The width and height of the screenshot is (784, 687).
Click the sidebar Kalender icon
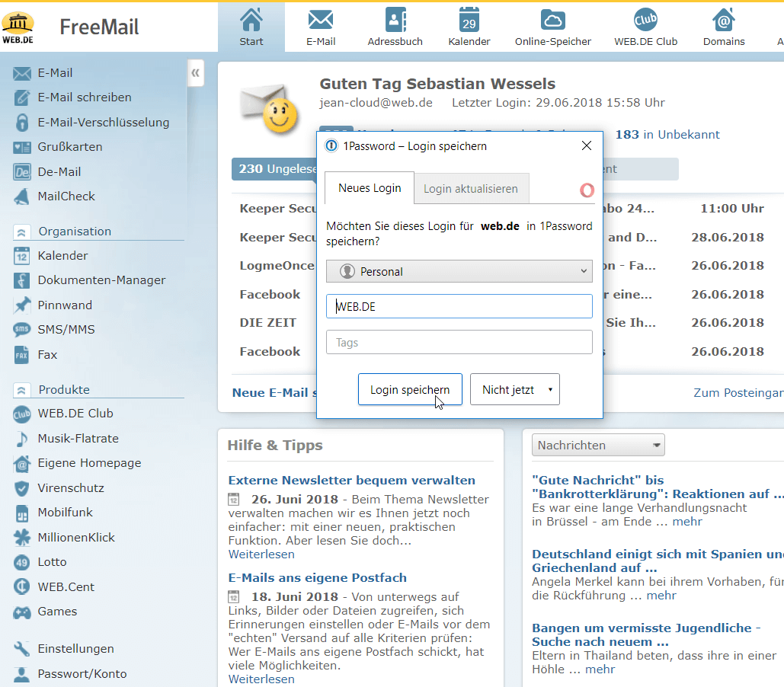tap(21, 256)
